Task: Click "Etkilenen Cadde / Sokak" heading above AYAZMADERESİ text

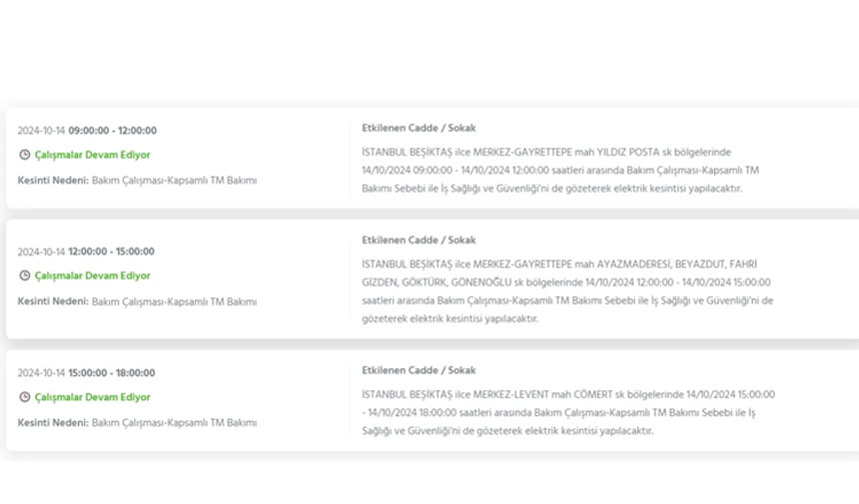Action: click(419, 241)
